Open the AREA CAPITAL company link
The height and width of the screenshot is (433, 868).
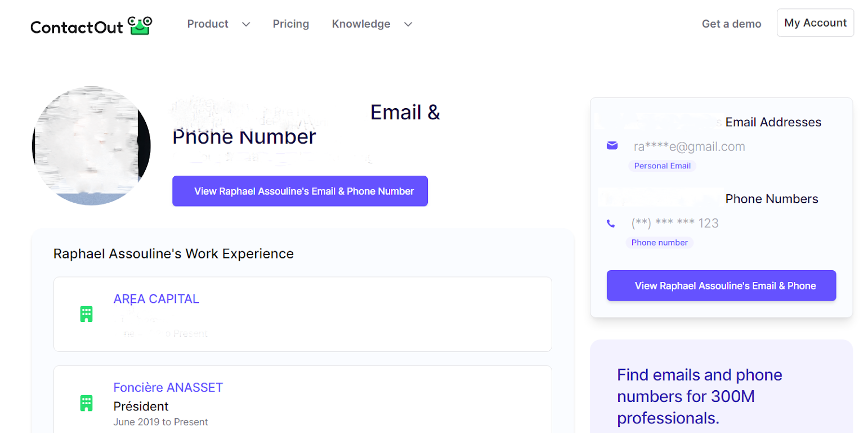click(x=156, y=299)
